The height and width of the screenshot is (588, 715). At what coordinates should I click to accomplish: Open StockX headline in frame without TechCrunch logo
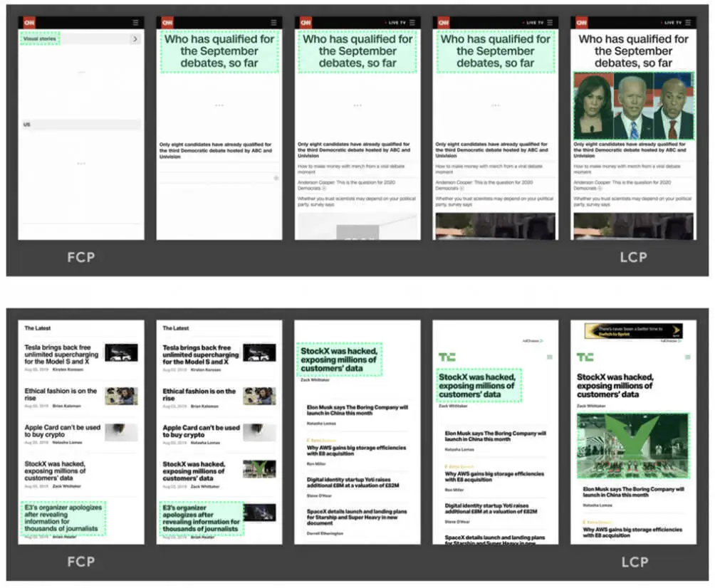340,359
